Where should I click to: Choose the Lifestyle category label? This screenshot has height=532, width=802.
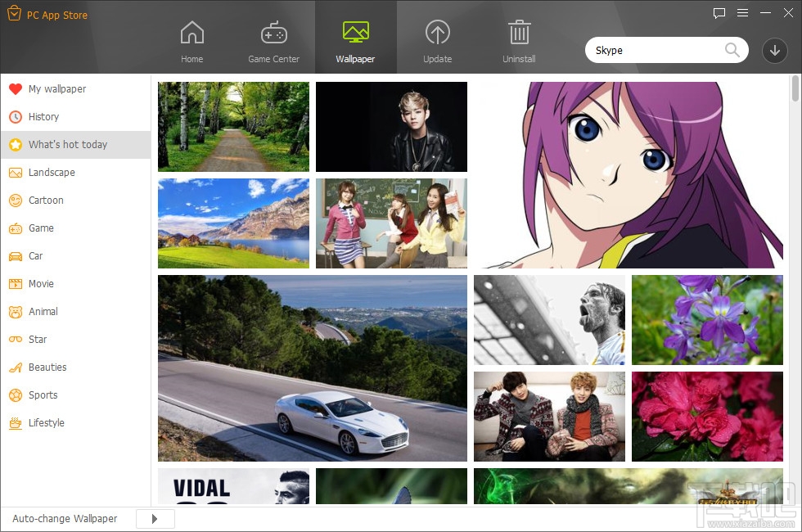(x=47, y=423)
